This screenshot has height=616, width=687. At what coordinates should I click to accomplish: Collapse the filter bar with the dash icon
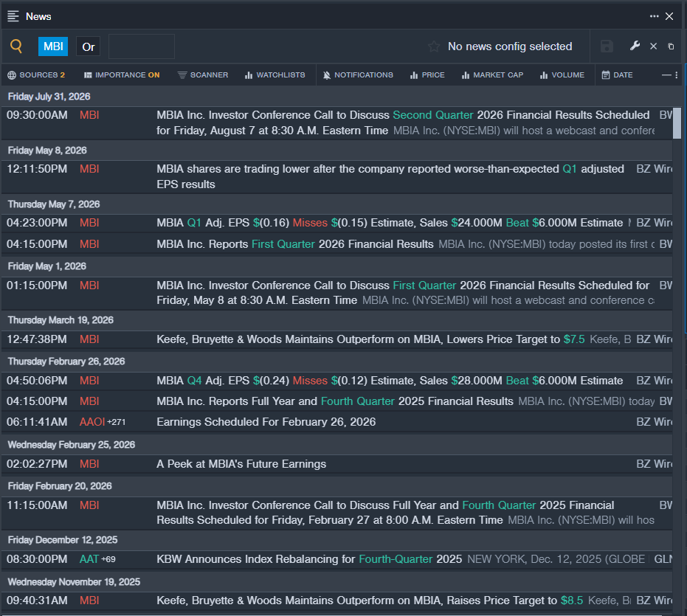pyautogui.click(x=666, y=75)
